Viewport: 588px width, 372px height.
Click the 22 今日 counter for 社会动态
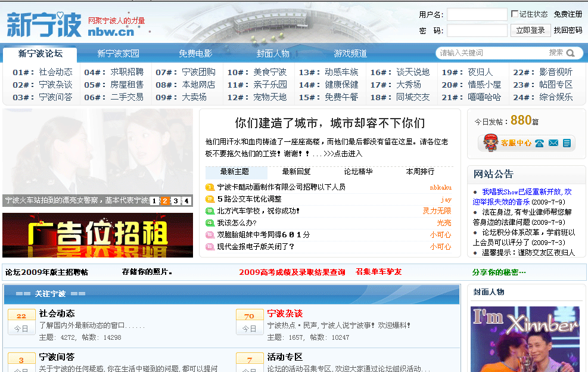point(21,322)
